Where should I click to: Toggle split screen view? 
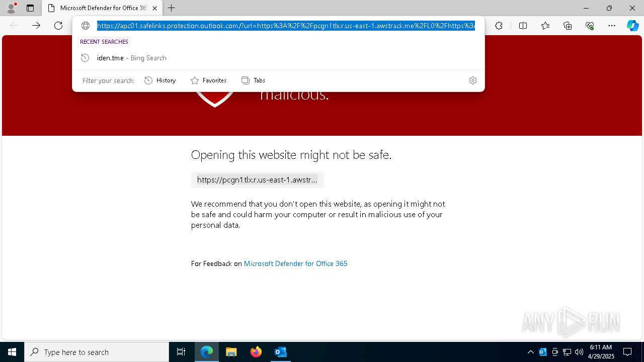pos(523,26)
